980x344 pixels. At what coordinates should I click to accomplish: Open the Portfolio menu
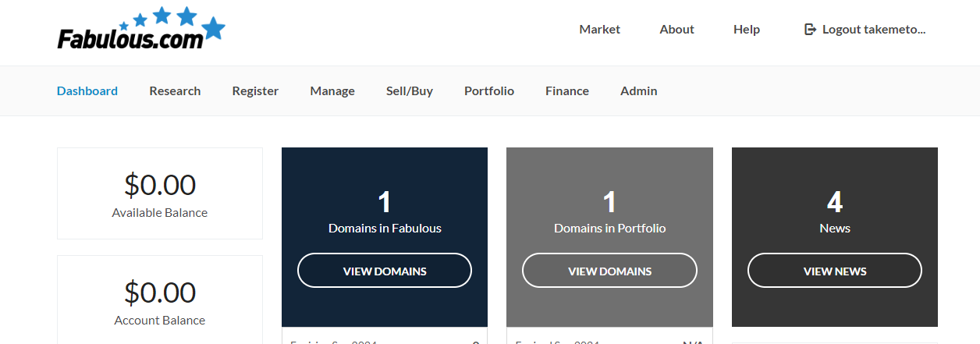489,91
